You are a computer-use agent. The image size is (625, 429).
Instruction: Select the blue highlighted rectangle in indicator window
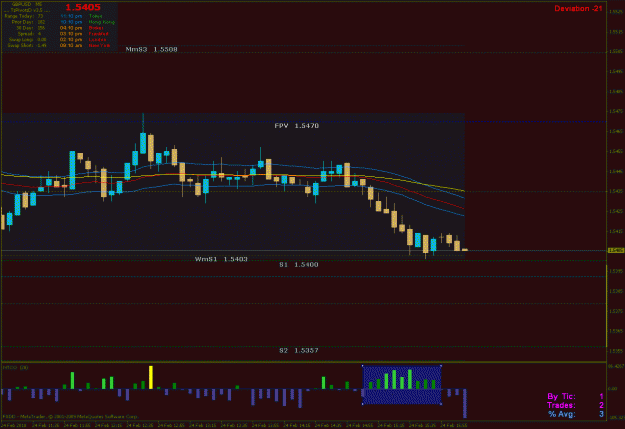point(402,385)
